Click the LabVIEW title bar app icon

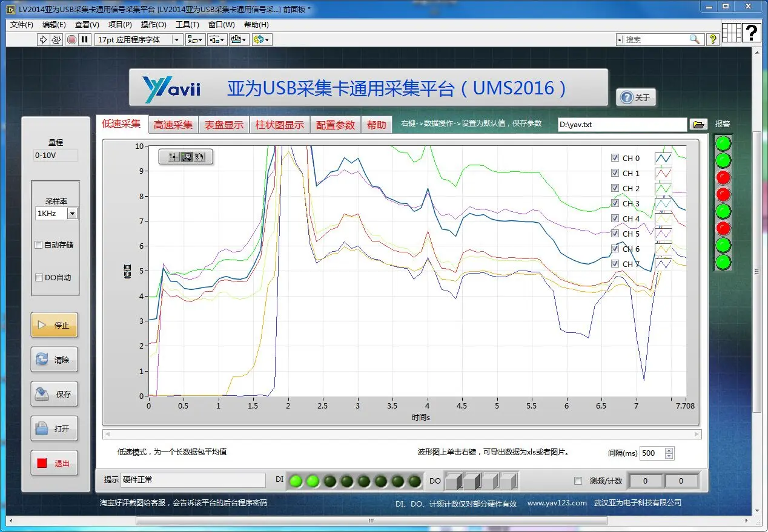coord(11,9)
